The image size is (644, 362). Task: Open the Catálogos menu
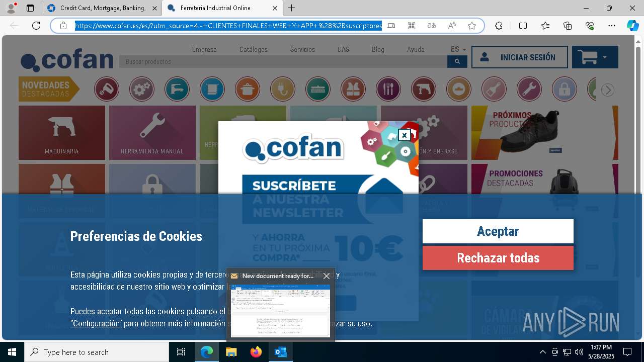pos(254,49)
